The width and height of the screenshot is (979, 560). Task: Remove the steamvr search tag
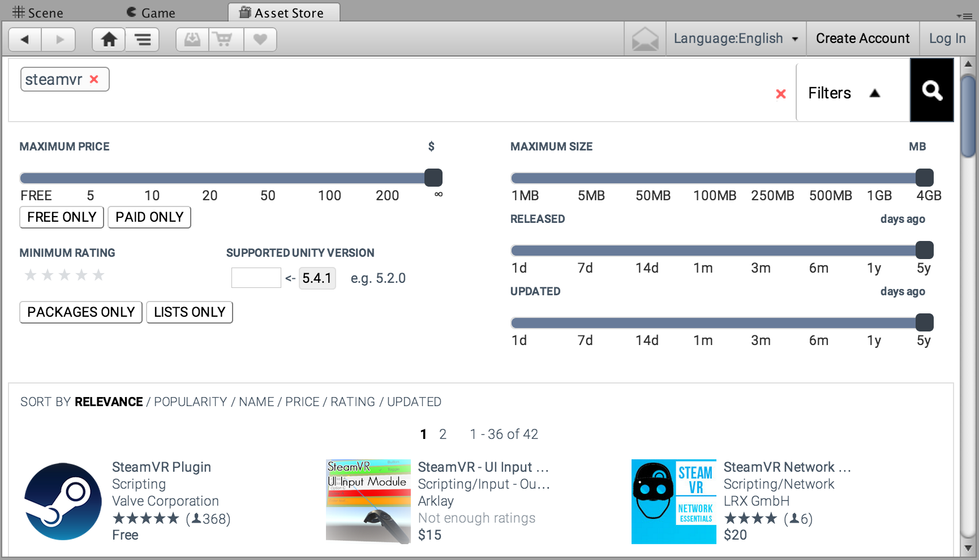94,79
